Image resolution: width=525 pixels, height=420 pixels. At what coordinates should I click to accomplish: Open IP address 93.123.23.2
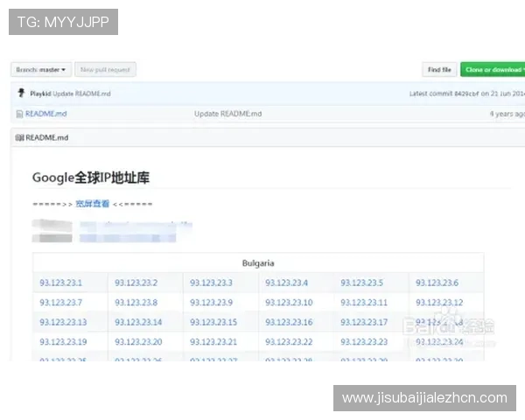(136, 283)
